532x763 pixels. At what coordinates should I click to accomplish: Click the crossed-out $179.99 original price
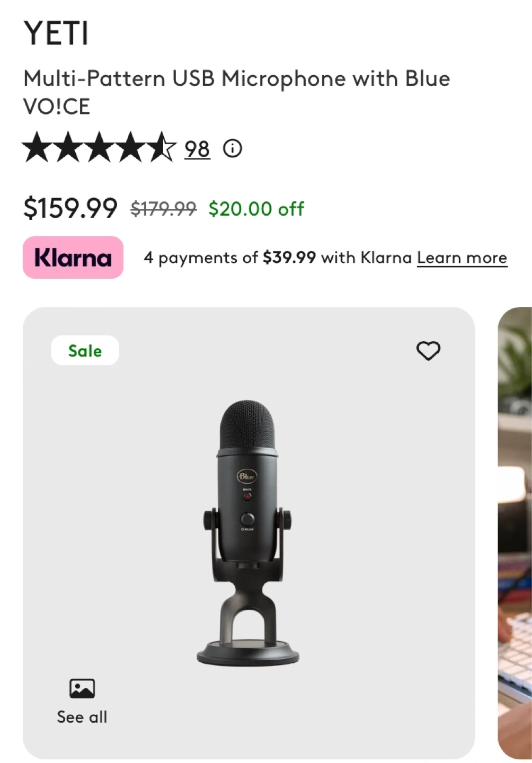click(x=163, y=209)
